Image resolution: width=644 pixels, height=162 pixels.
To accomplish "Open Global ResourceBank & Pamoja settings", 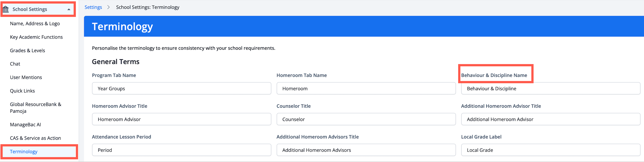I will [x=35, y=107].
